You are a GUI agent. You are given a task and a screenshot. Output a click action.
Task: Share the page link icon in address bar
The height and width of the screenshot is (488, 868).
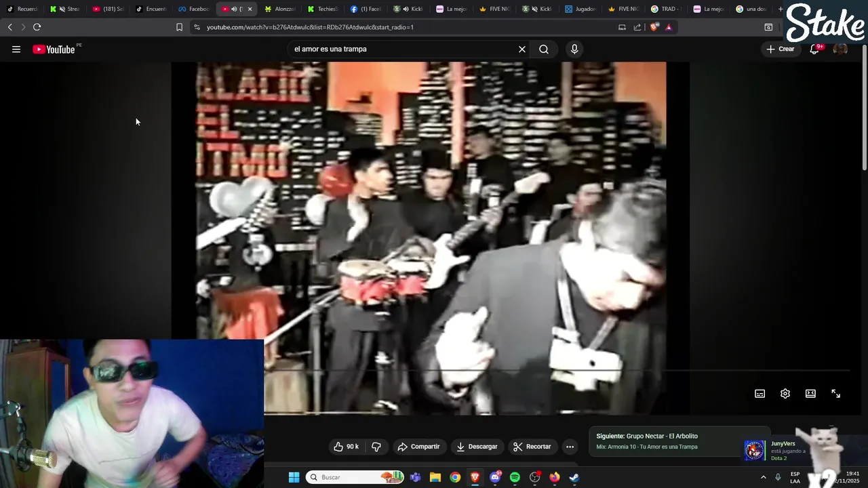(637, 27)
